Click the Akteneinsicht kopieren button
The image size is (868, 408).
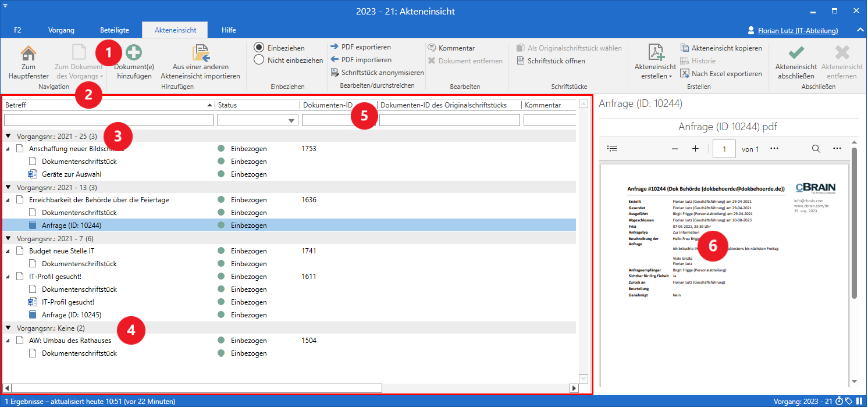[721, 48]
